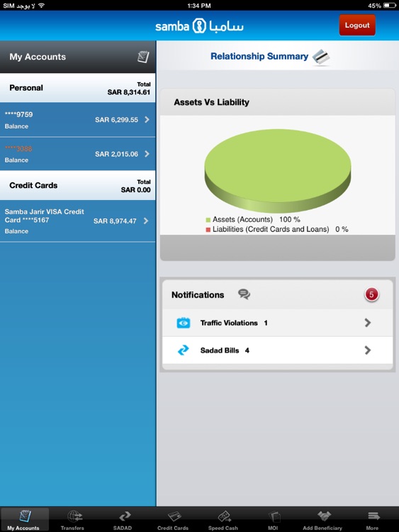
Task: Open the My Accounts tab
Action: pos(24,519)
